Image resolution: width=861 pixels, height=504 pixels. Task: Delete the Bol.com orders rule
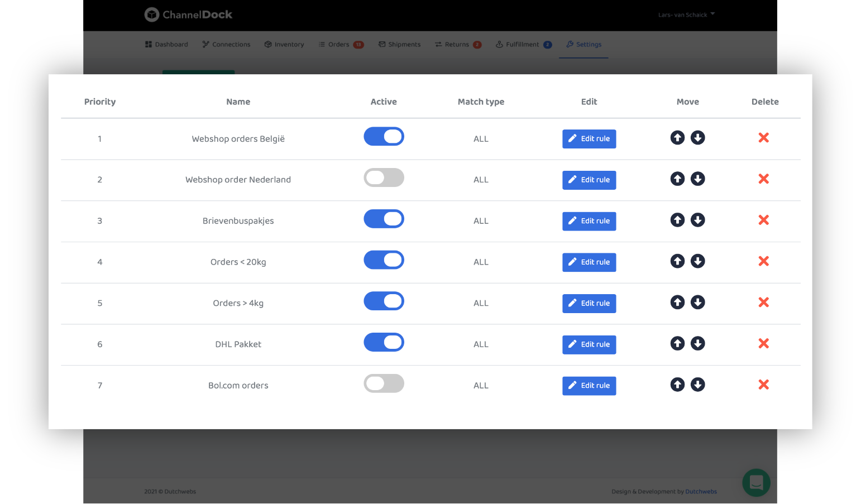(x=763, y=385)
